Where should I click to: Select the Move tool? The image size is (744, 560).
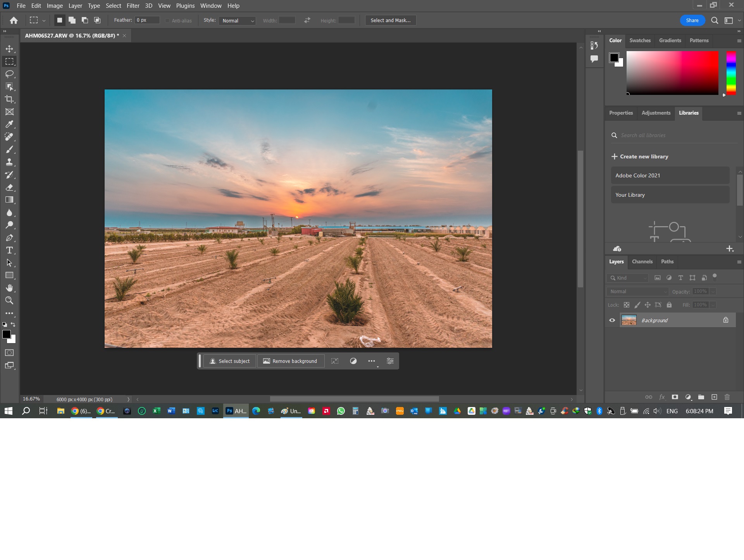[10, 49]
